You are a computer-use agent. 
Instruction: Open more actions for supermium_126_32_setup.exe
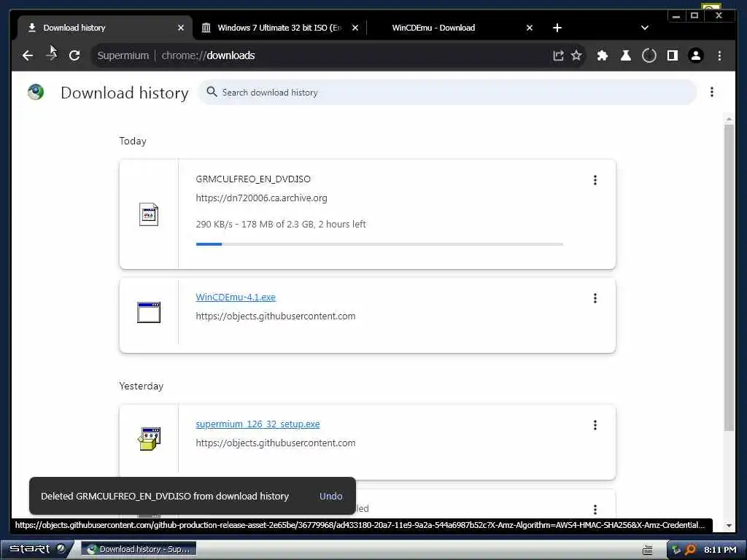coord(595,425)
